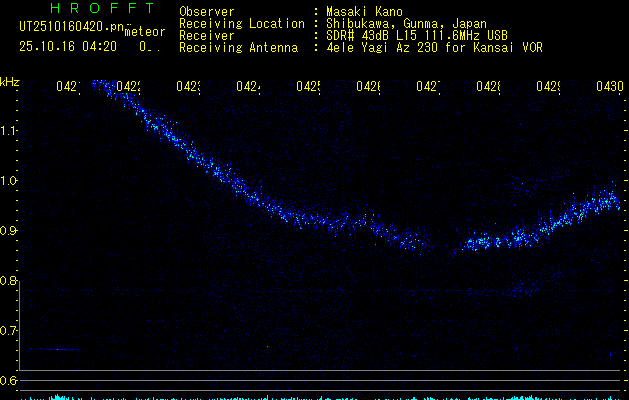Image resolution: width=629 pixels, height=400 pixels.
Task: Click the kHz axis unit label
Action: coord(10,81)
